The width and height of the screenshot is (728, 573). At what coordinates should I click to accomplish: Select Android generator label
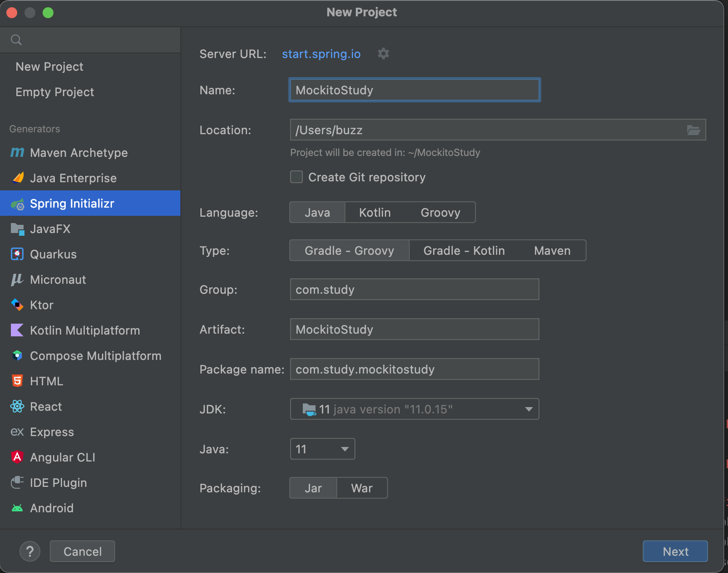coord(52,508)
